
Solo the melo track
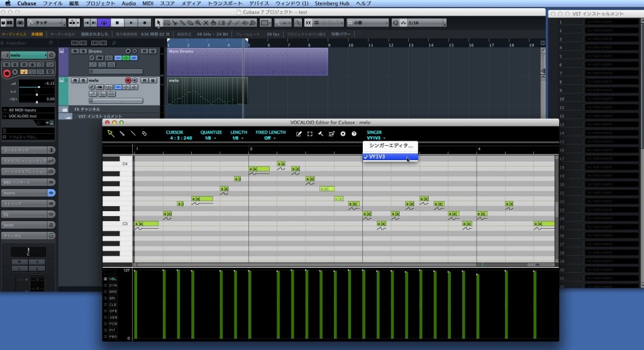(82, 80)
